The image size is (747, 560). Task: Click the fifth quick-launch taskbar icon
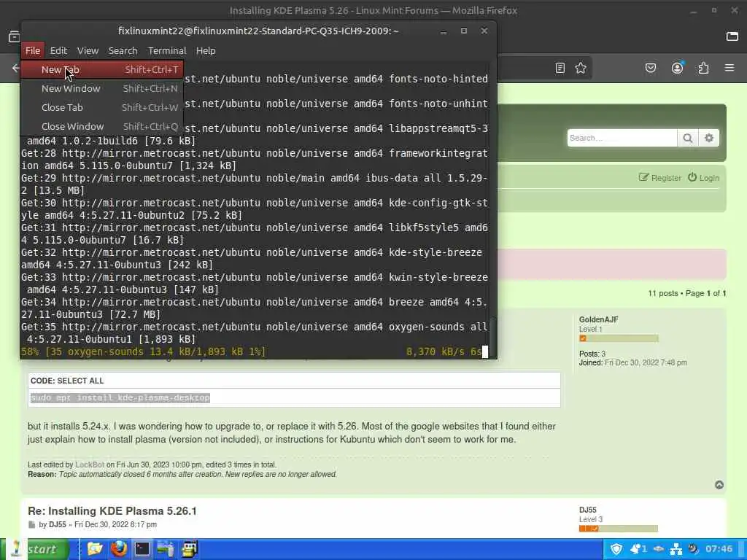[189, 549]
